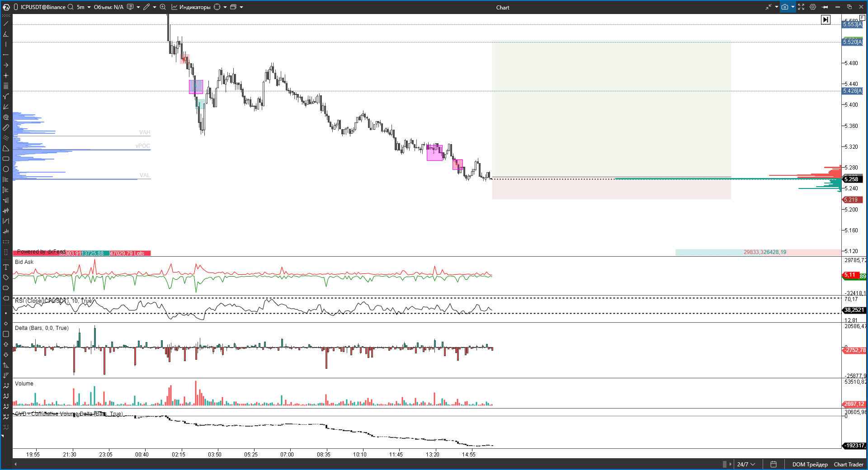Screen dimensions: 868x470
Task: Select the vertical line tool
Action: click(6, 44)
